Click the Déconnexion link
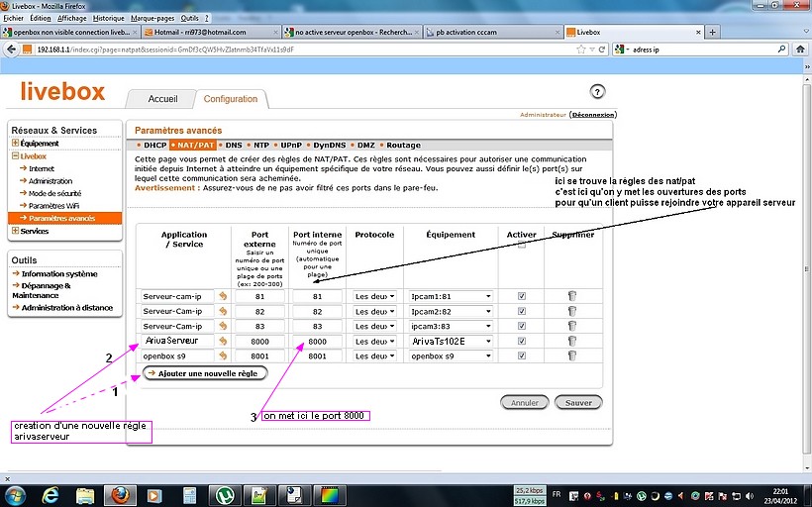Viewport: 812px width, 507px height. pos(593,115)
